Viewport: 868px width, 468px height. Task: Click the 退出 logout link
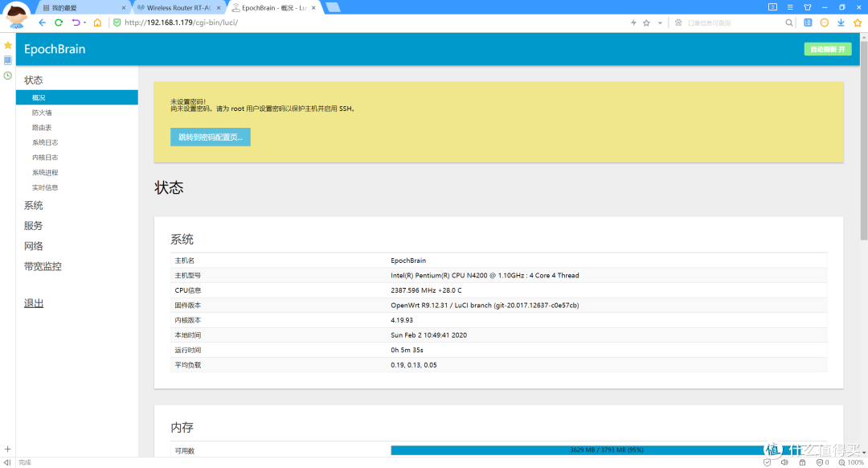(34, 303)
